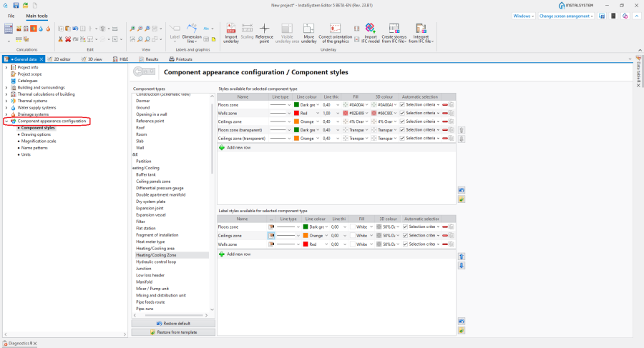The image size is (644, 348).
Task: Click the red line colour swatch for Walls zone style
Action: point(296,114)
